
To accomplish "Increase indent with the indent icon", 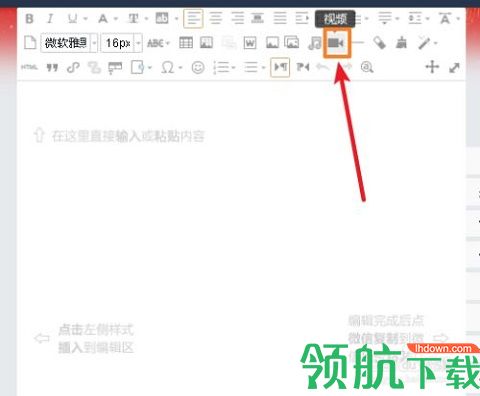I will point(302,18).
